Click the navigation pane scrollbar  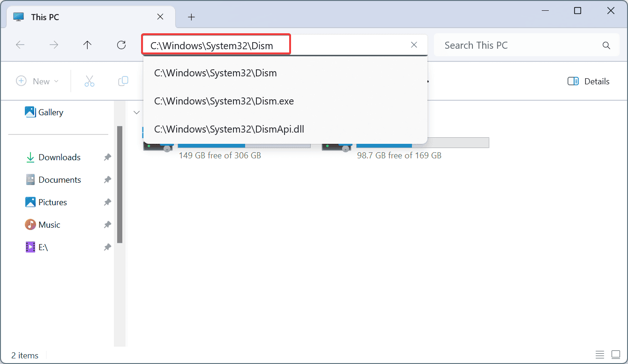click(120, 184)
